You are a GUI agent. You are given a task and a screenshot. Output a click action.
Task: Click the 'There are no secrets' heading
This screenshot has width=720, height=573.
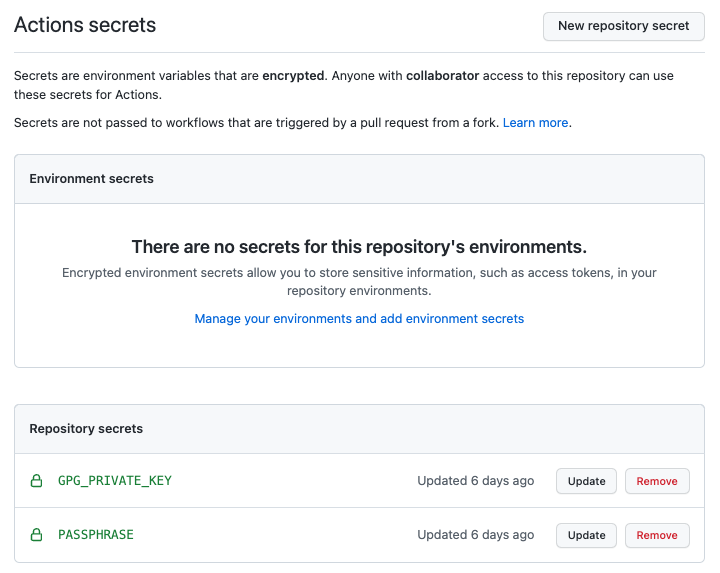pyautogui.click(x=359, y=247)
